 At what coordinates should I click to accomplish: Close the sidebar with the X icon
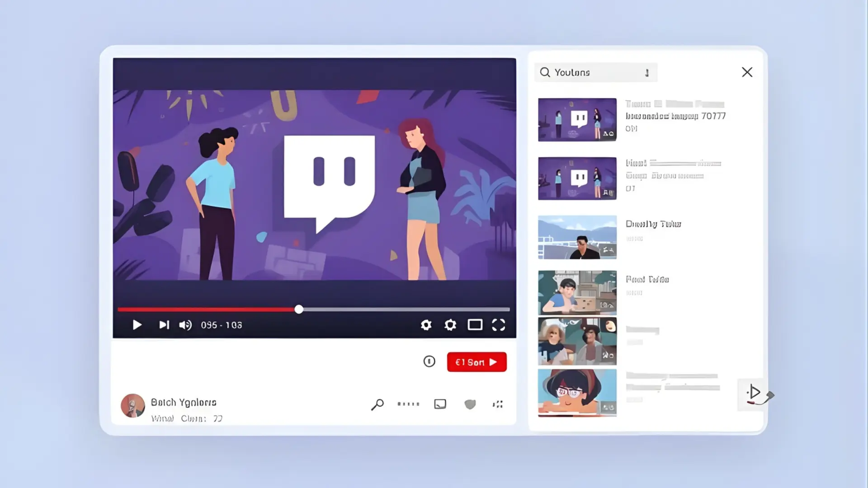[x=747, y=72]
